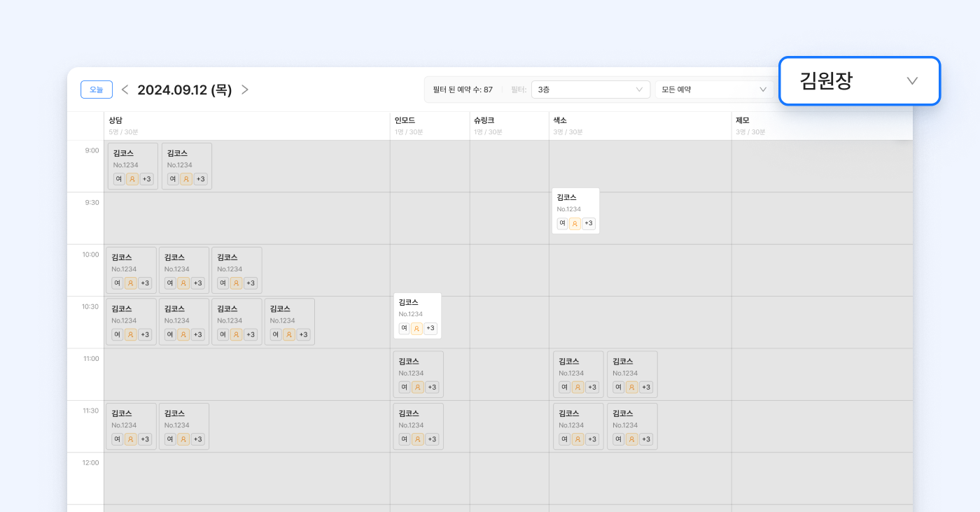This screenshot has width=980, height=512.
Task: Click 5명 / 30분 capacity under 상담
Action: tap(123, 132)
